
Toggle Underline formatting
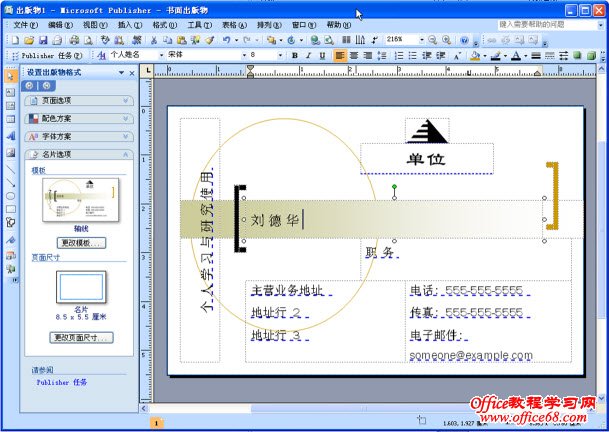coord(322,56)
